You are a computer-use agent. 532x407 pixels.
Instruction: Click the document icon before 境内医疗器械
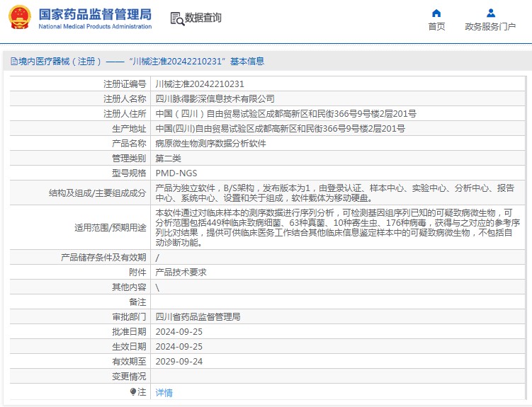coord(14,62)
